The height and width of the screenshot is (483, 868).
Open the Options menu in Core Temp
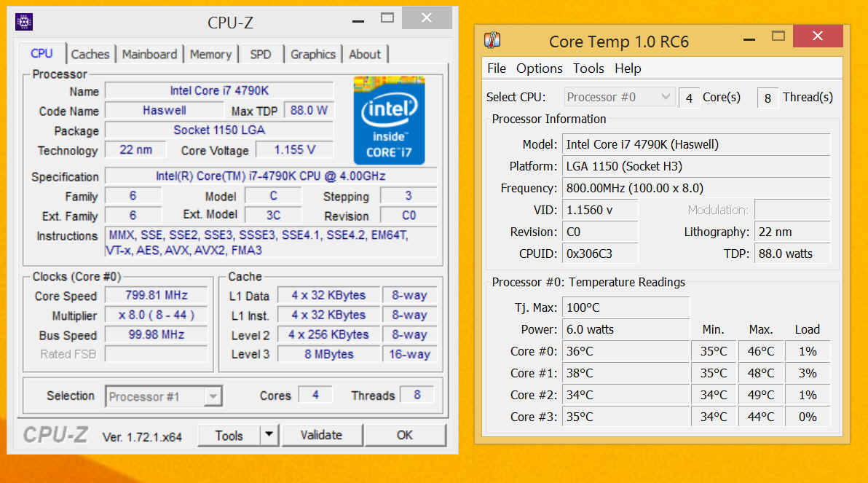coord(539,68)
